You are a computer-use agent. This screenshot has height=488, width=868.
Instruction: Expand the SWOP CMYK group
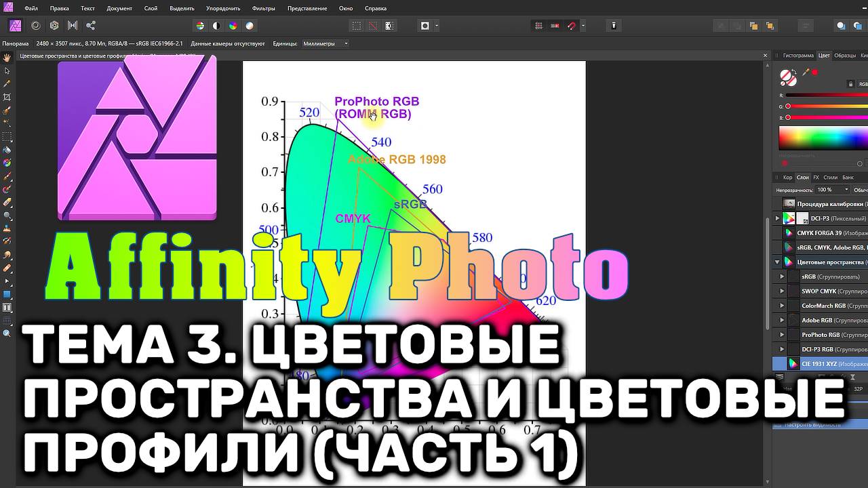pyautogui.click(x=782, y=291)
